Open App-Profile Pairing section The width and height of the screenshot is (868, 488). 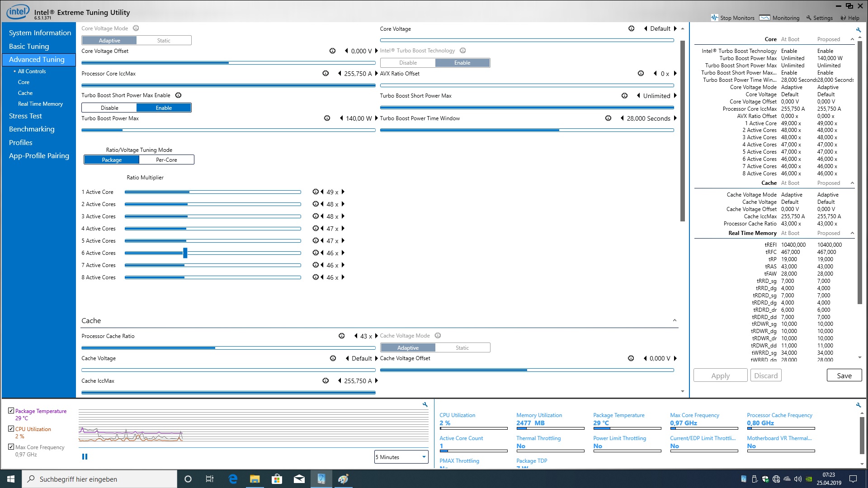pos(39,156)
